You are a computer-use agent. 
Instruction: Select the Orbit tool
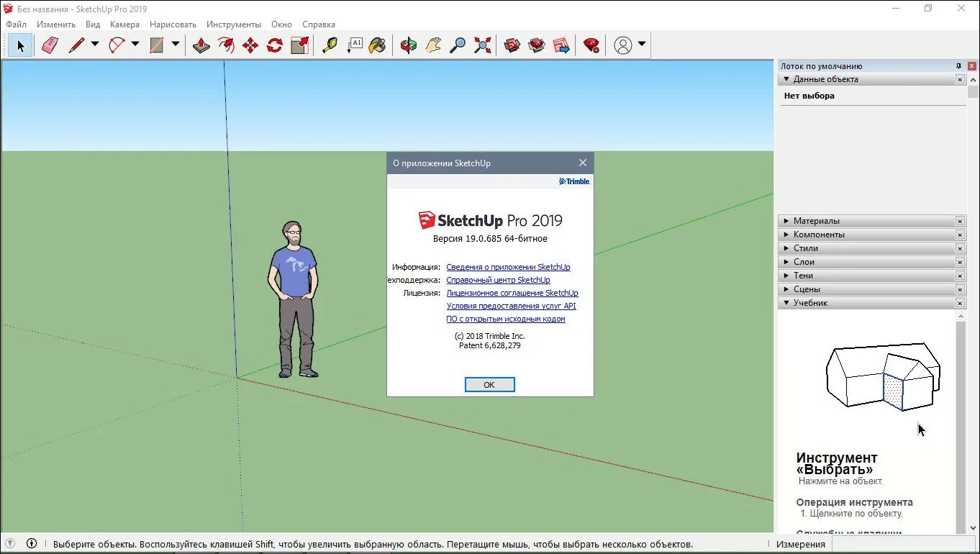click(409, 45)
